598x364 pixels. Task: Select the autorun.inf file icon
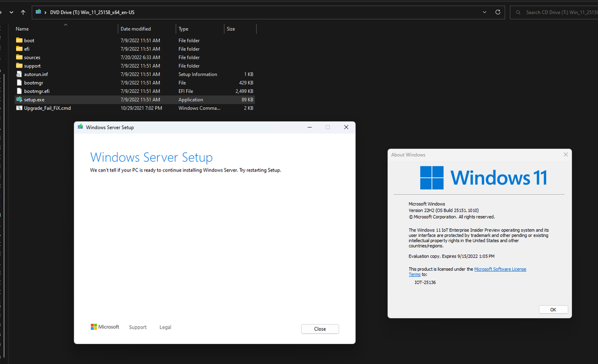pos(19,74)
